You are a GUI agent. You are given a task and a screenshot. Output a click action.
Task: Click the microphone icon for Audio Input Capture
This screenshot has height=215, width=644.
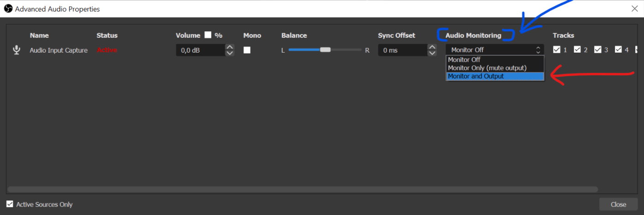[17, 50]
